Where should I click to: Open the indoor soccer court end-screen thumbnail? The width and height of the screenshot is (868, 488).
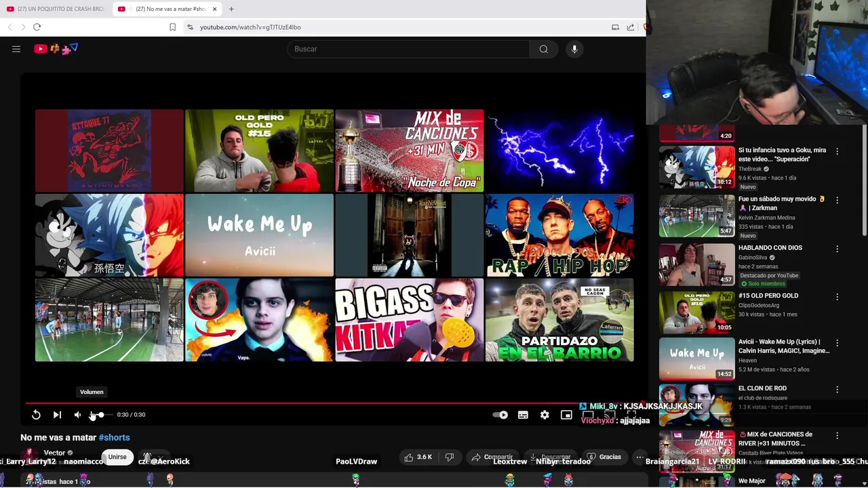tap(109, 320)
